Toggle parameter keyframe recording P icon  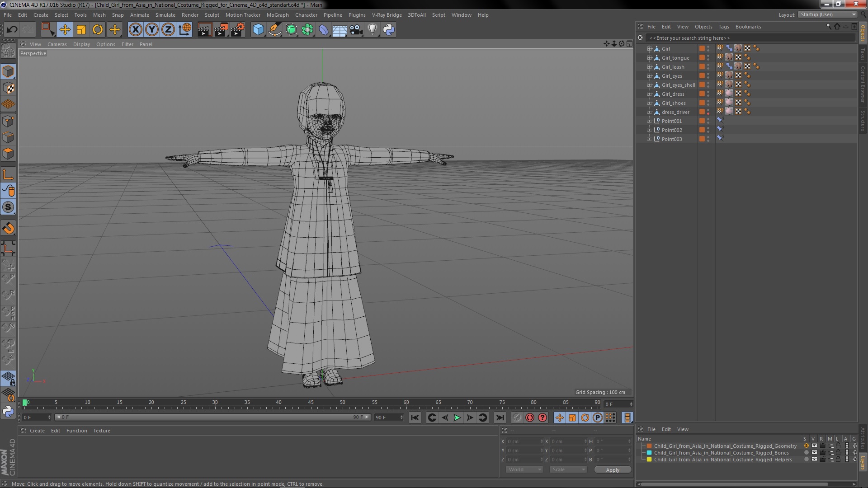pos(597,418)
